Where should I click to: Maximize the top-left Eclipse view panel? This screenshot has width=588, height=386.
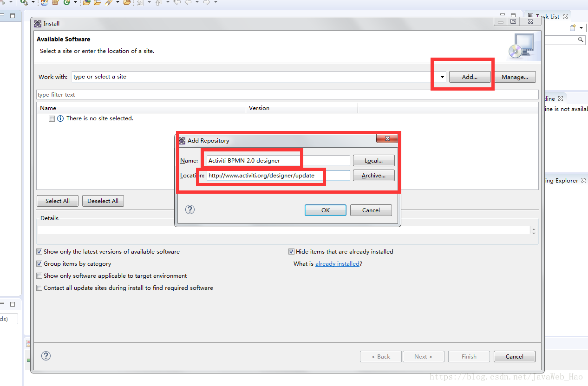[x=13, y=16]
